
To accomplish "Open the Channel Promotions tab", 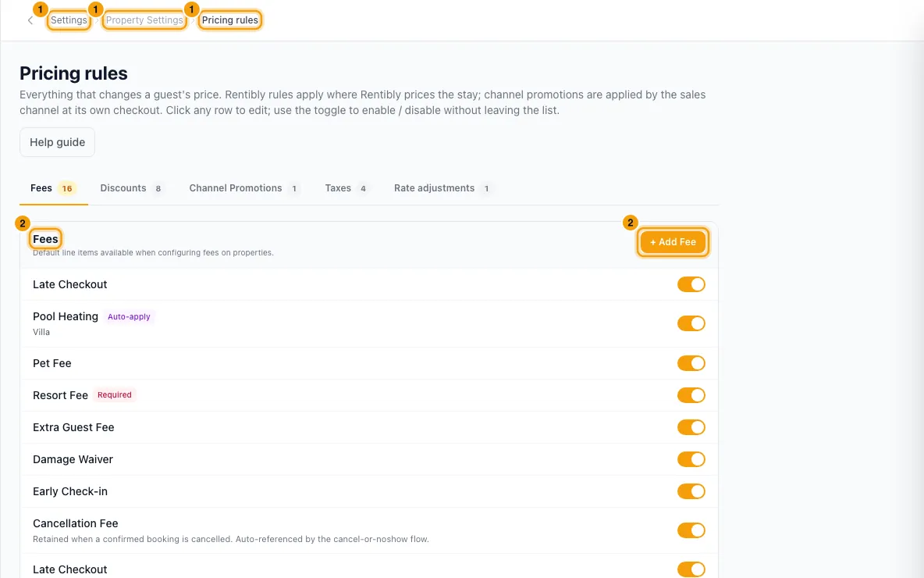I will (x=244, y=188).
